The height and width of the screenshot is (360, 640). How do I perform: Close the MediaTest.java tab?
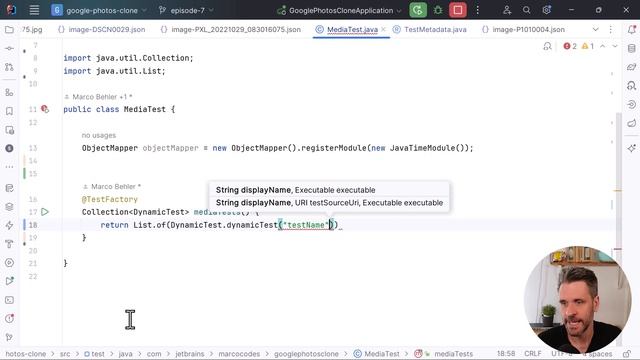click(x=383, y=29)
